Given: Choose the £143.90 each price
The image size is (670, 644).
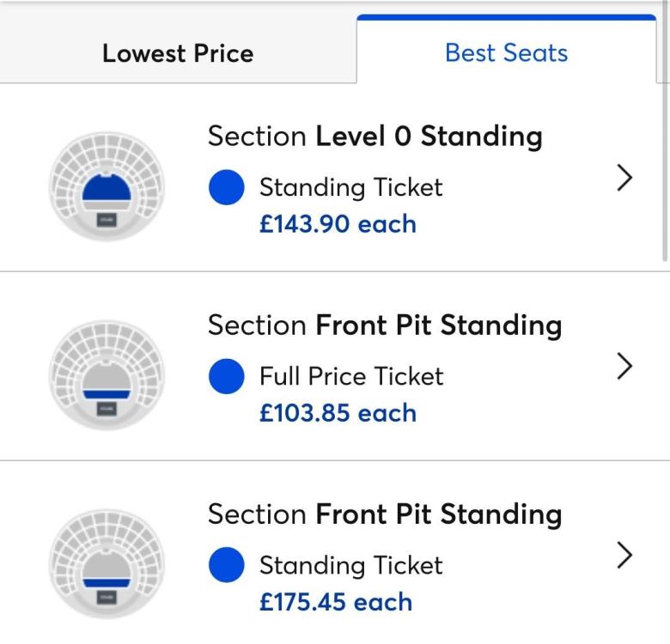Looking at the screenshot, I should 338,224.
